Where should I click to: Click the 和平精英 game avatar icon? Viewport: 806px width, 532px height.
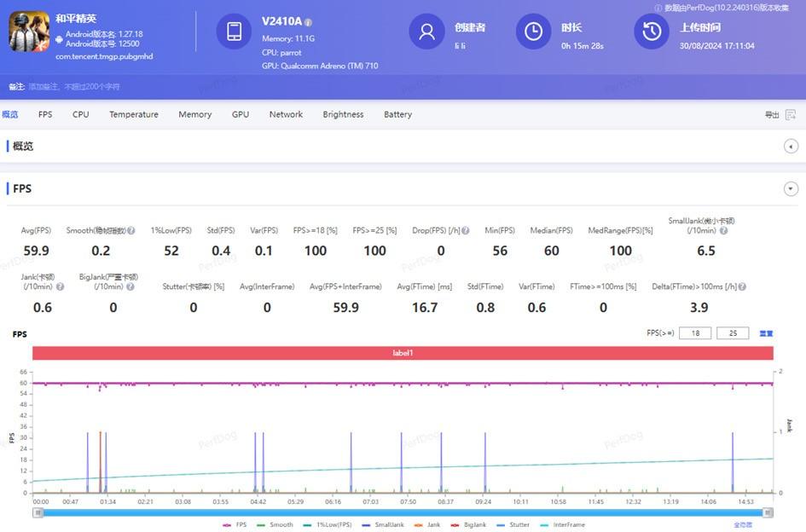pos(29,32)
